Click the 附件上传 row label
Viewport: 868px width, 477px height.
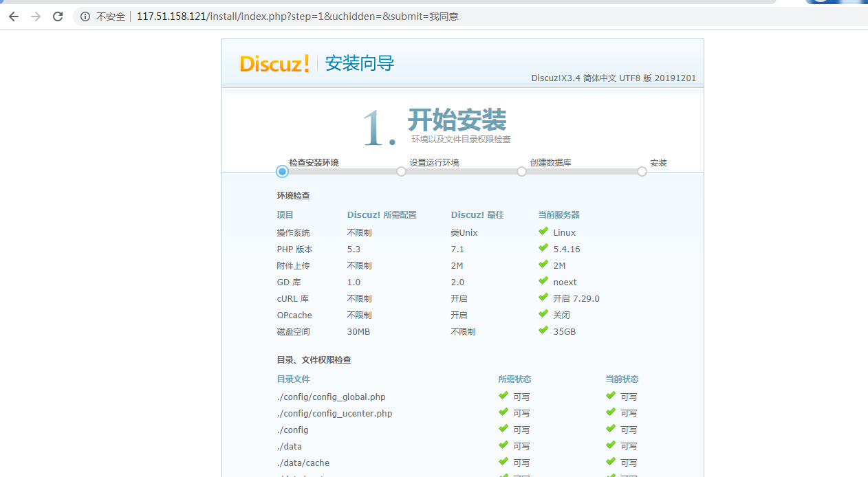point(294,266)
